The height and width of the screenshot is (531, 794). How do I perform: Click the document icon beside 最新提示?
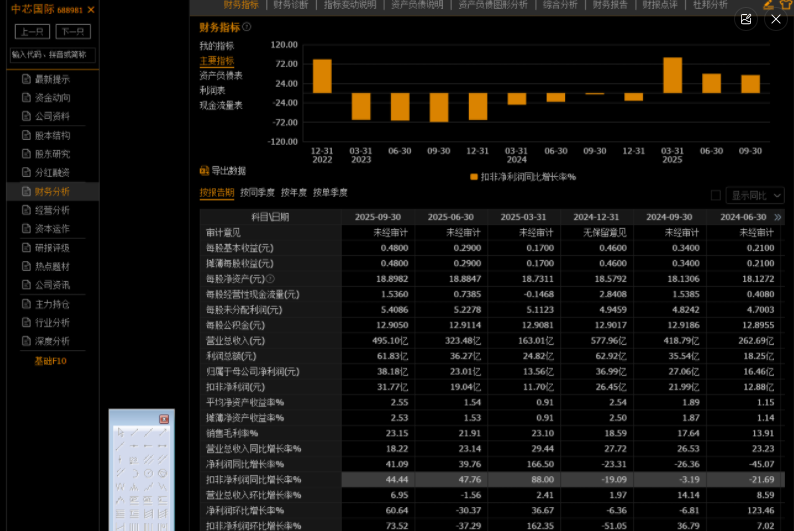click(x=26, y=79)
